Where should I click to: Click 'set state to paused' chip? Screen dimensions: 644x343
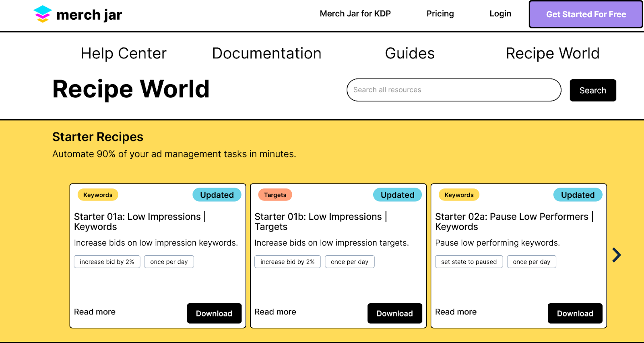click(469, 262)
